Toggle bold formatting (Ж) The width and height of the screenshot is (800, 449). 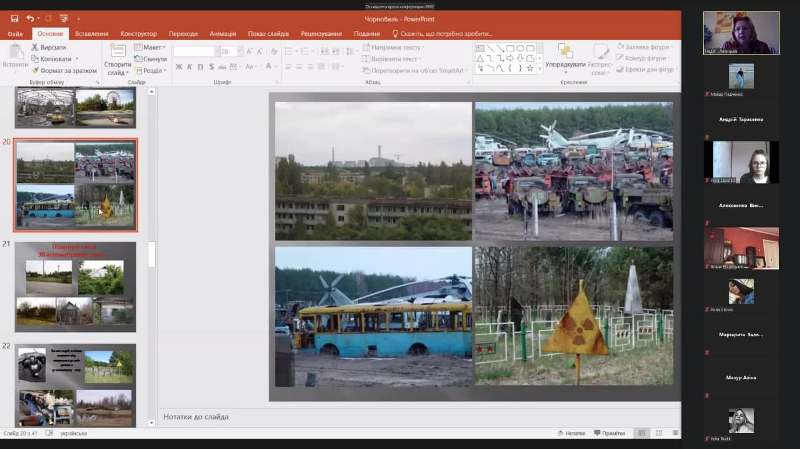(179, 67)
